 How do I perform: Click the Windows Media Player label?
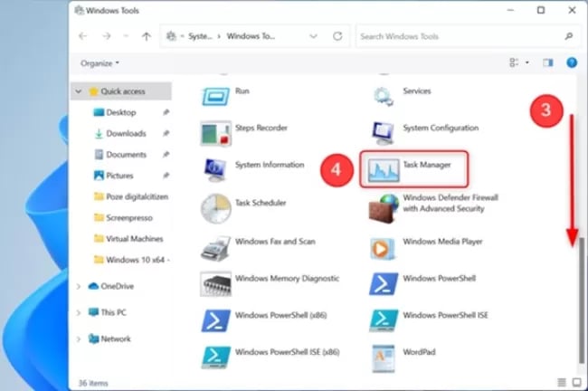[x=443, y=242]
